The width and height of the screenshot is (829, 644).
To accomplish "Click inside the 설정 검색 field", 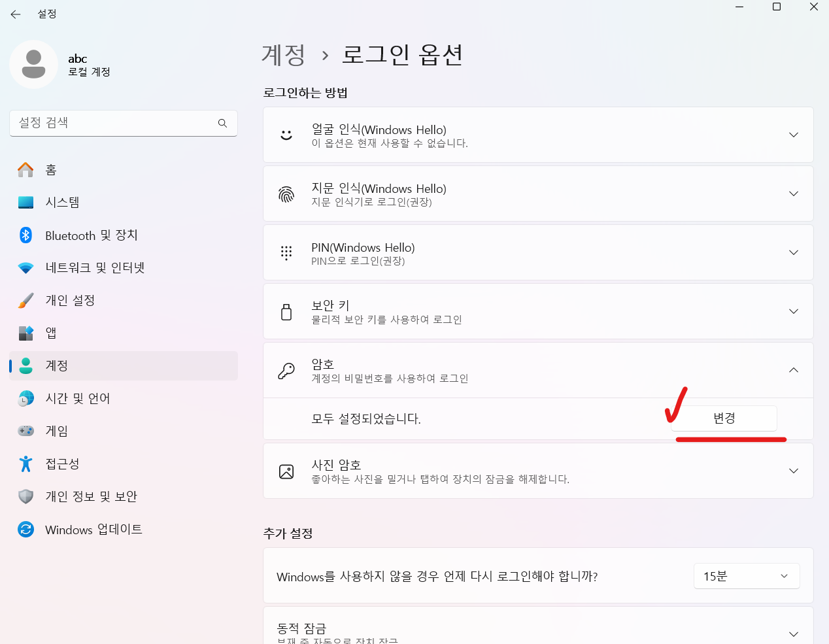I will (124, 123).
